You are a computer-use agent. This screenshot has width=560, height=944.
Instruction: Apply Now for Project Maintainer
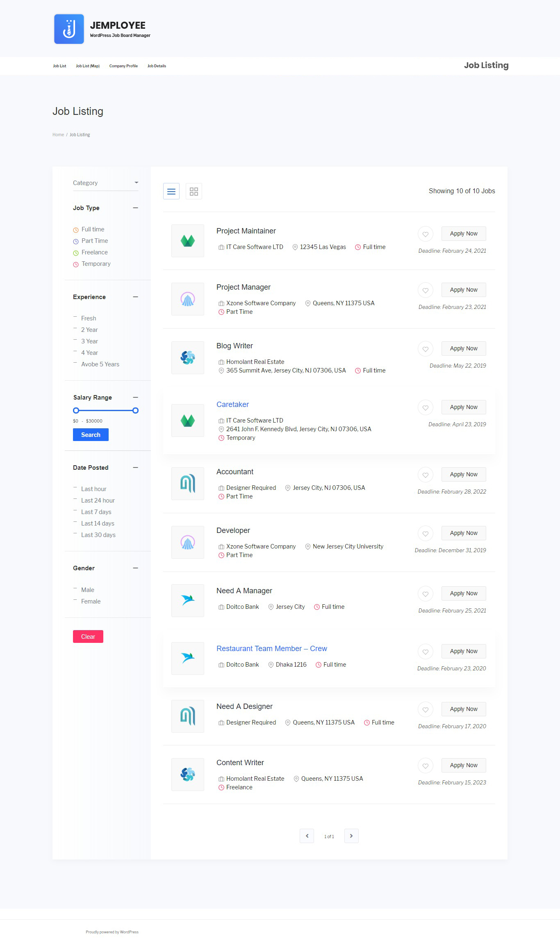coord(464,234)
